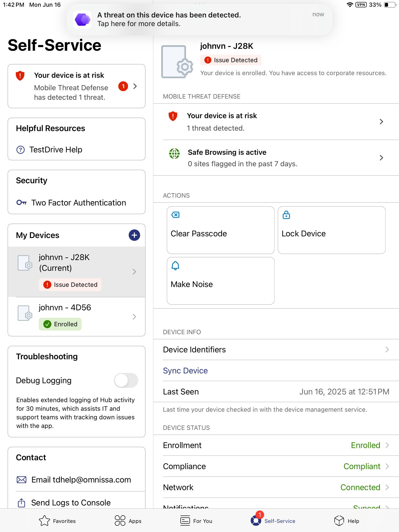This screenshot has width=399, height=532.
Task: Enable the Debug Logging switch
Action: pyautogui.click(x=126, y=380)
